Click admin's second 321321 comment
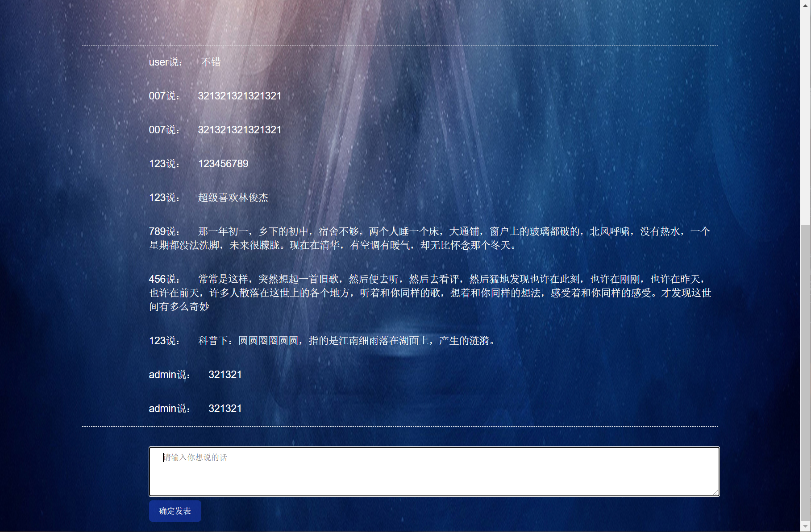The image size is (811, 532). [x=225, y=408]
